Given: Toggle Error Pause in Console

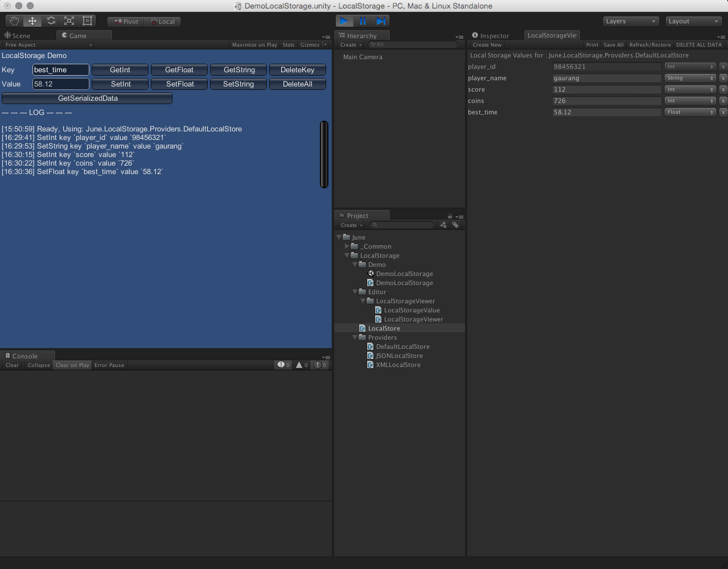Looking at the screenshot, I should coord(109,365).
